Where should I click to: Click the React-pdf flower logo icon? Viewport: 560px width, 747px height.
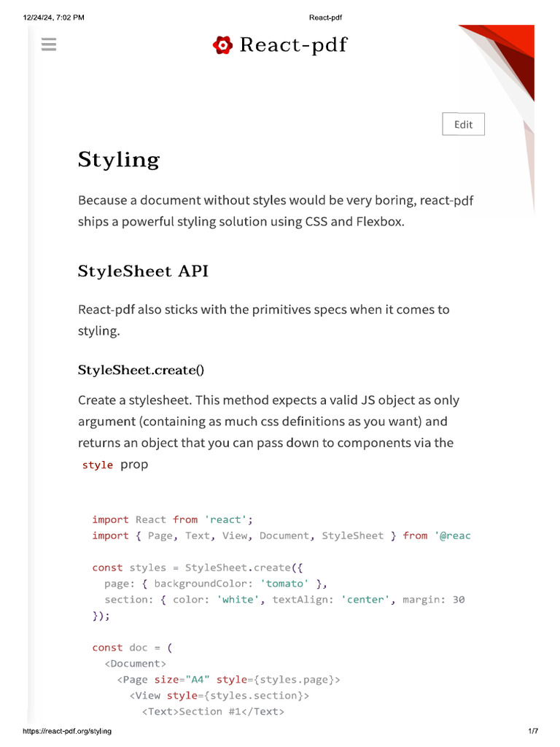point(222,45)
